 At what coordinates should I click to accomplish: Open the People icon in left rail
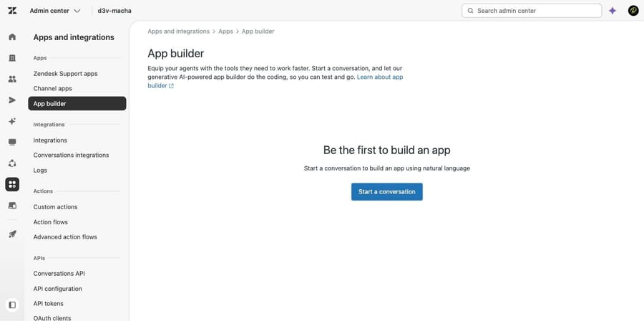pyautogui.click(x=12, y=79)
